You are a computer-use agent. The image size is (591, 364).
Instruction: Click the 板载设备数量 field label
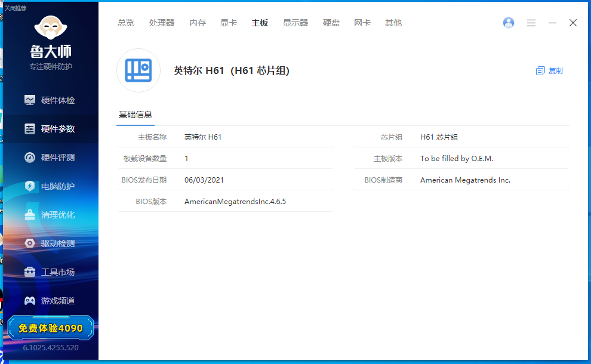tap(145, 159)
